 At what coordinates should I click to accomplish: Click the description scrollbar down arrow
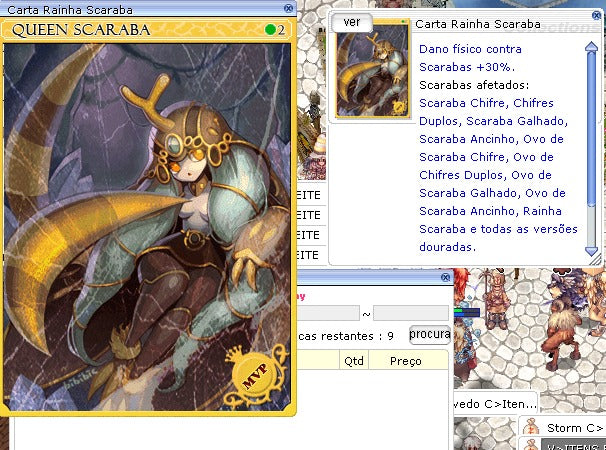(x=591, y=251)
